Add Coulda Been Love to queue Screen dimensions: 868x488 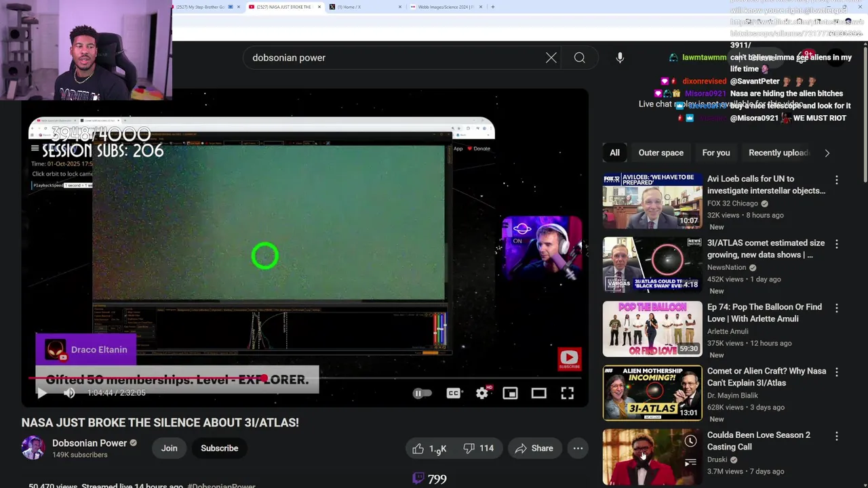(690, 463)
